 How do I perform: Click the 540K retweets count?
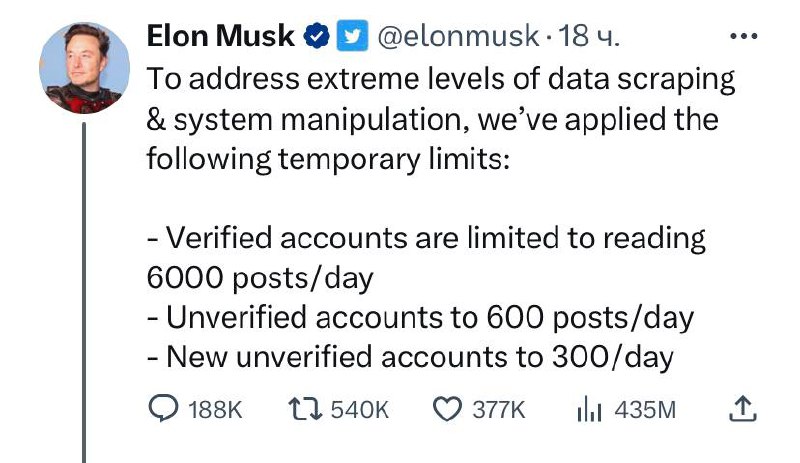360,409
